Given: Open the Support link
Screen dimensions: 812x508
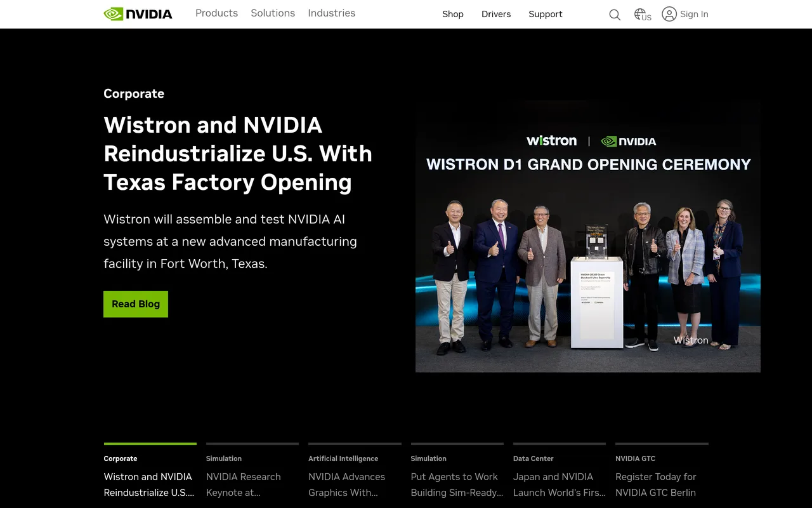Looking at the screenshot, I should coord(546,14).
